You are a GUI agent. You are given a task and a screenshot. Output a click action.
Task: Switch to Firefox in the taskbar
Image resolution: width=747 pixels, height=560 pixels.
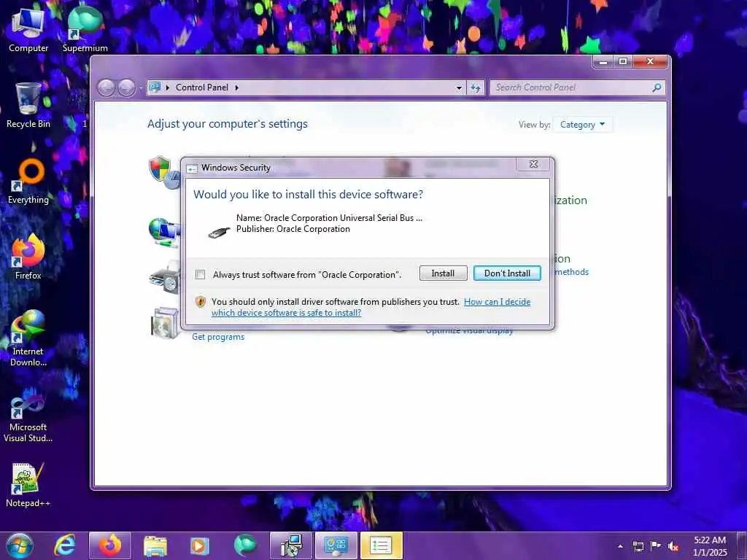click(x=110, y=545)
